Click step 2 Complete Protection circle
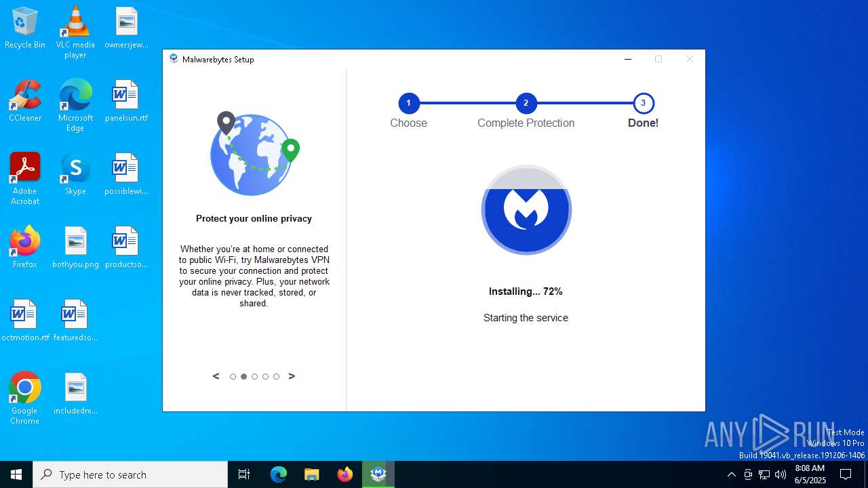 (526, 103)
